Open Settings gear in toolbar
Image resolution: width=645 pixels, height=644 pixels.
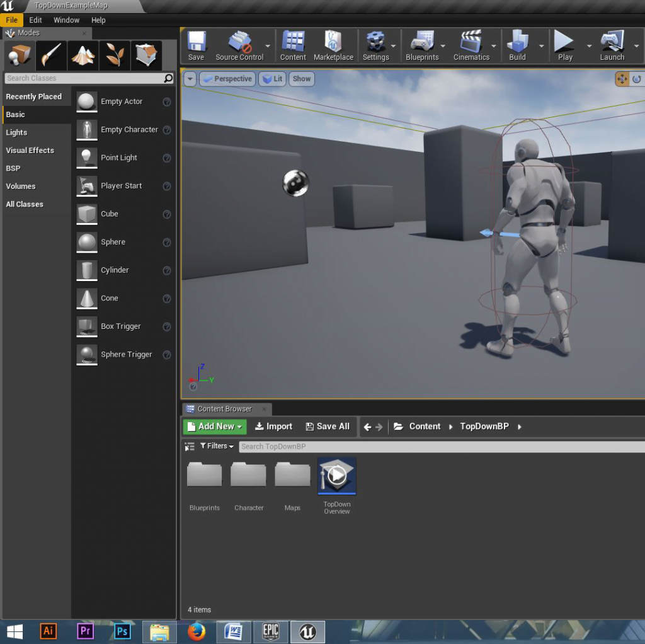pos(375,45)
